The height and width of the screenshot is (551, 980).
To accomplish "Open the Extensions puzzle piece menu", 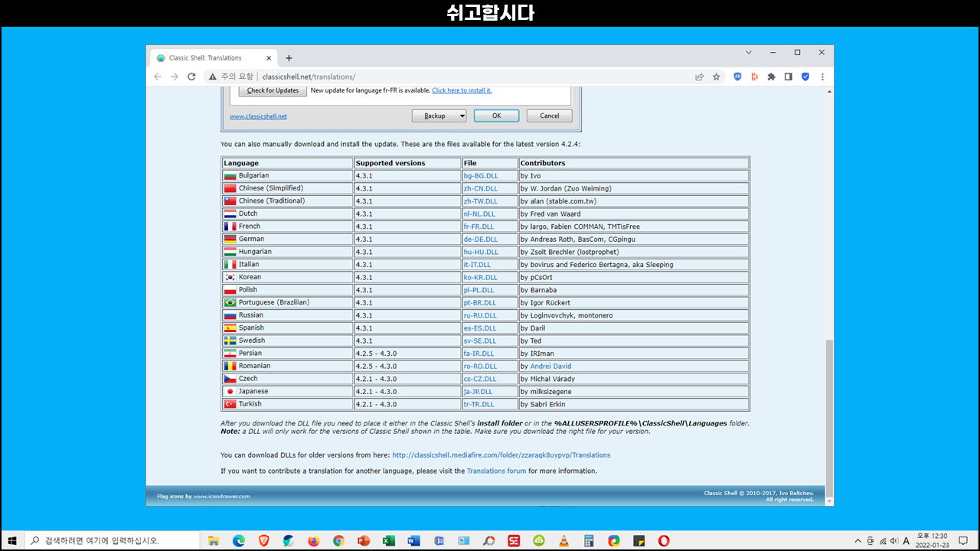I will [x=771, y=77].
